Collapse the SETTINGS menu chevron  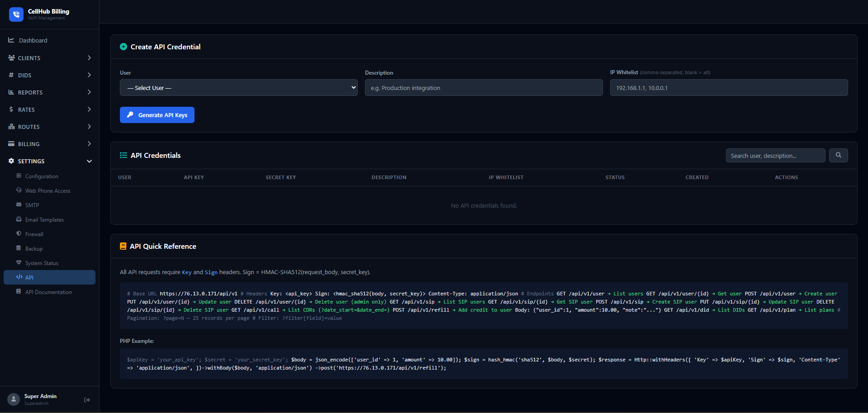89,161
